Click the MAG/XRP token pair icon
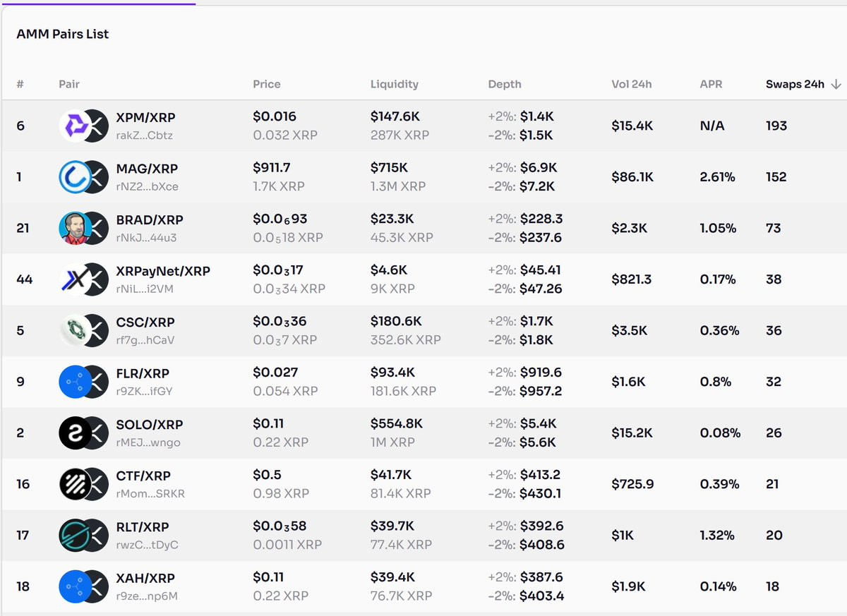Image resolution: width=847 pixels, height=616 pixels. (x=83, y=177)
